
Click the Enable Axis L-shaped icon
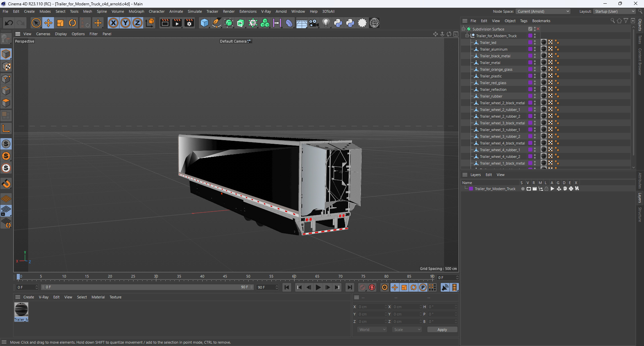point(6,128)
